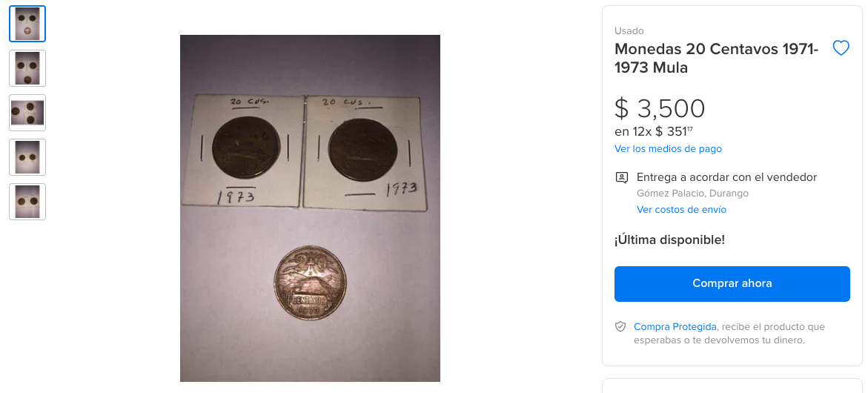Click Comprar ahora button

[732, 284]
